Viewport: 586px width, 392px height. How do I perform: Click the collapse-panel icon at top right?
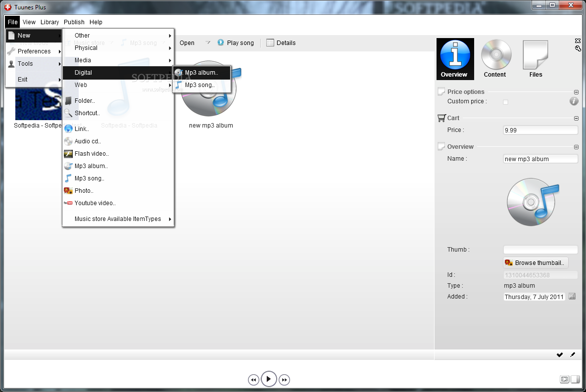578,41
